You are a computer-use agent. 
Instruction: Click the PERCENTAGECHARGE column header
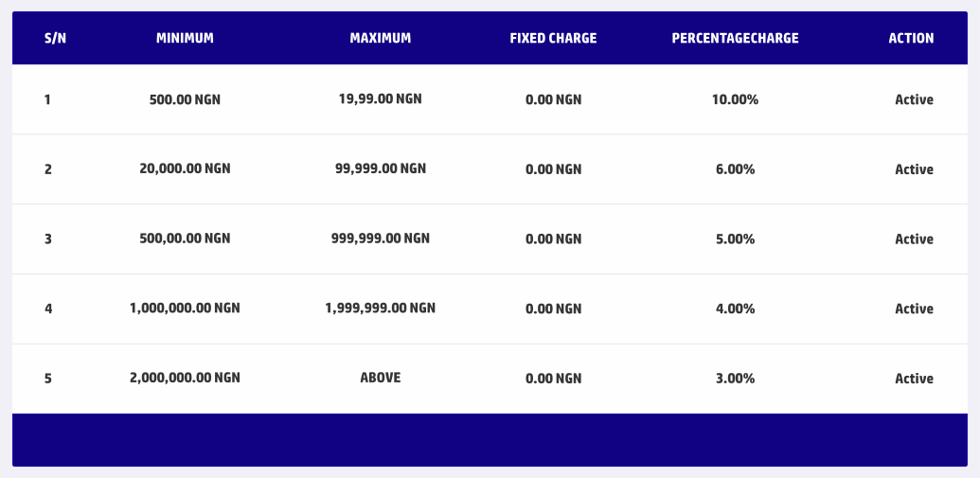pyautogui.click(x=735, y=38)
